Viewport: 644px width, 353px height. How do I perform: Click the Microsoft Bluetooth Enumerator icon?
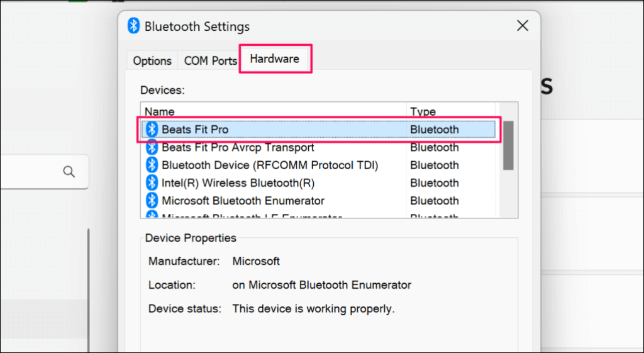coord(152,201)
